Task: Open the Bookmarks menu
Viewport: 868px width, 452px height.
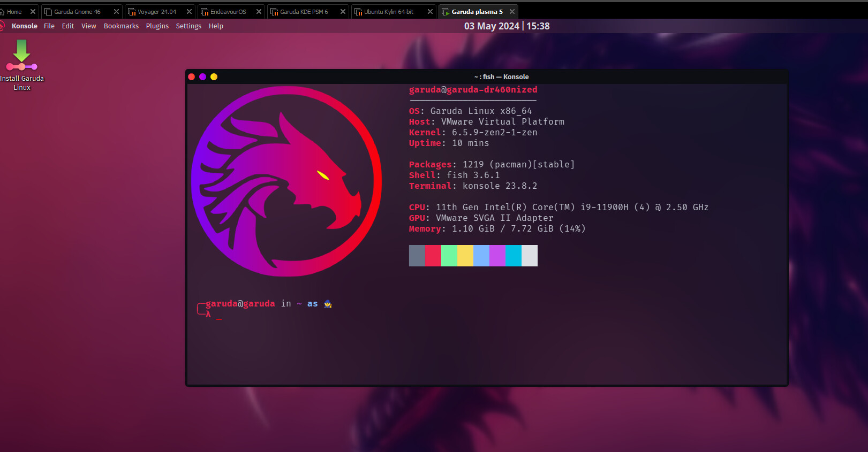Action: click(x=121, y=26)
